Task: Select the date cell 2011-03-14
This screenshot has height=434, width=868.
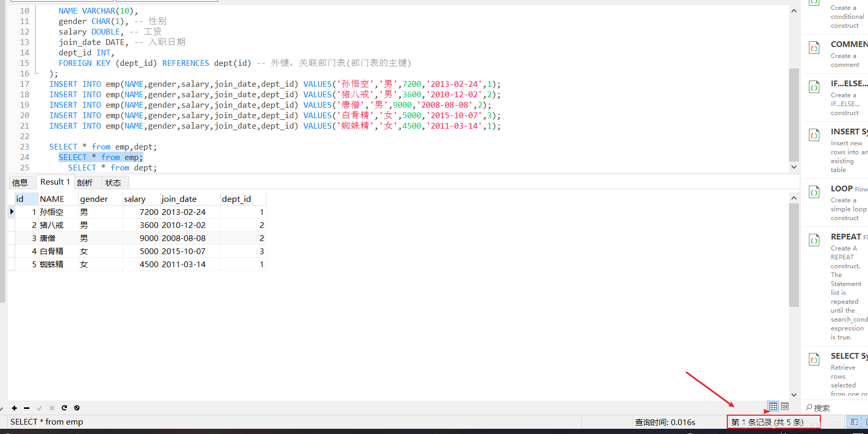Action: [190, 264]
